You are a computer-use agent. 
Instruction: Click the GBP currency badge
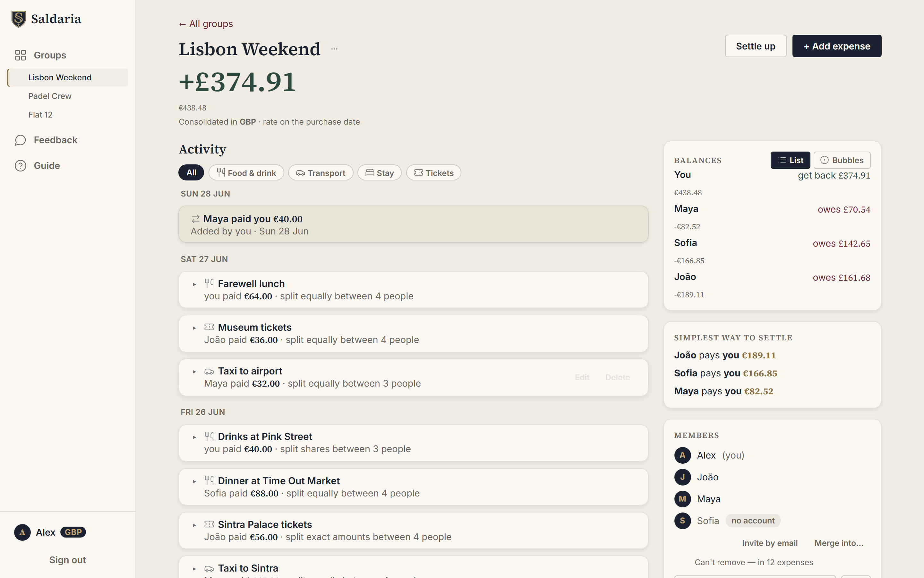pyautogui.click(x=73, y=532)
